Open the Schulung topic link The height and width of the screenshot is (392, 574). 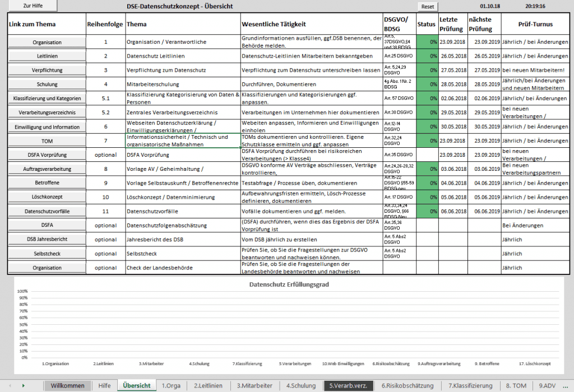46,84
